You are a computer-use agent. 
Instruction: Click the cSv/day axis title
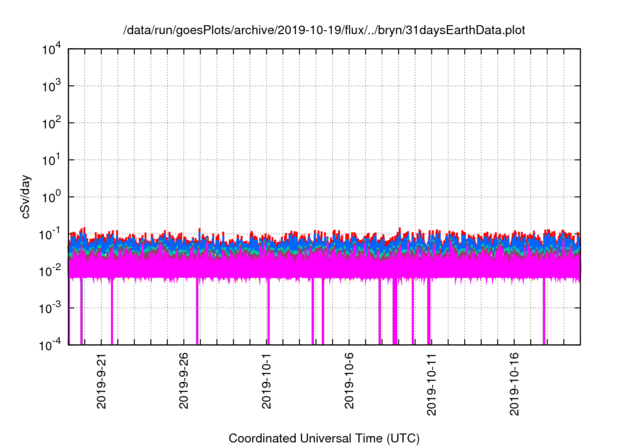click(x=25, y=197)
